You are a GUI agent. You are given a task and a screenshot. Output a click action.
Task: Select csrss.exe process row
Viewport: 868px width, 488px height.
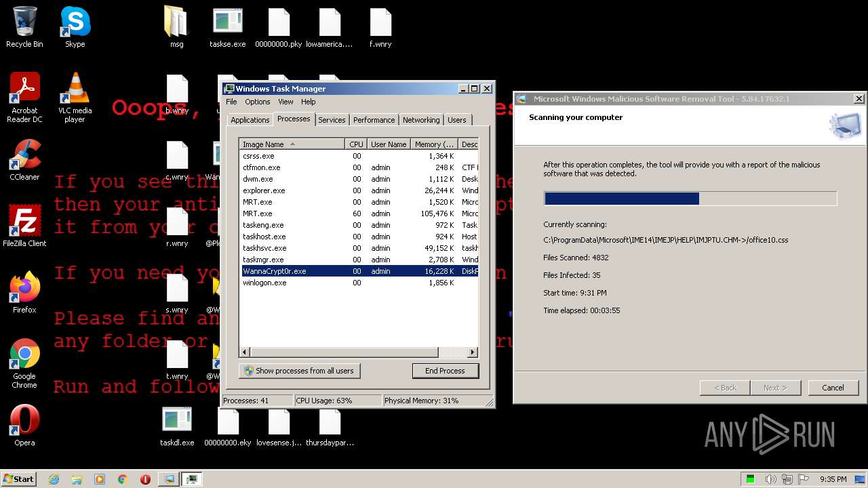click(x=359, y=156)
